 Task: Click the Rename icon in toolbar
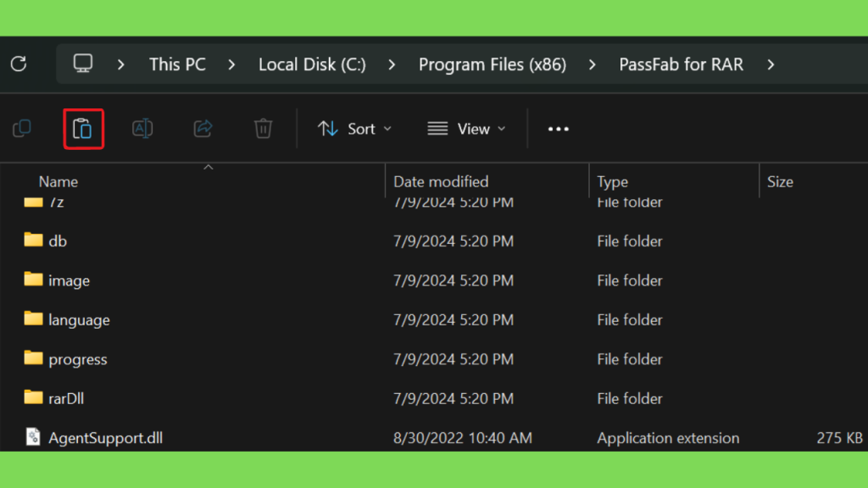click(142, 129)
